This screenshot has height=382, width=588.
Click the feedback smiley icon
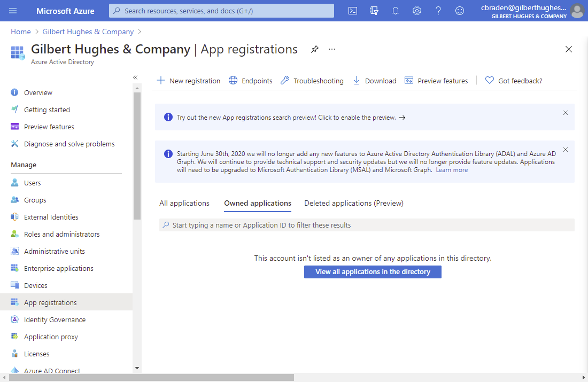pyautogui.click(x=459, y=11)
